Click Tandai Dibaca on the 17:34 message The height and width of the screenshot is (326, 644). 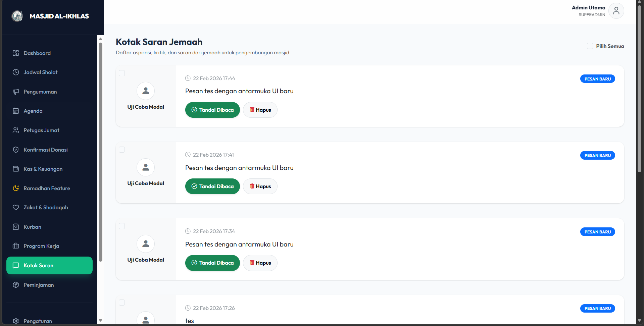click(x=212, y=263)
